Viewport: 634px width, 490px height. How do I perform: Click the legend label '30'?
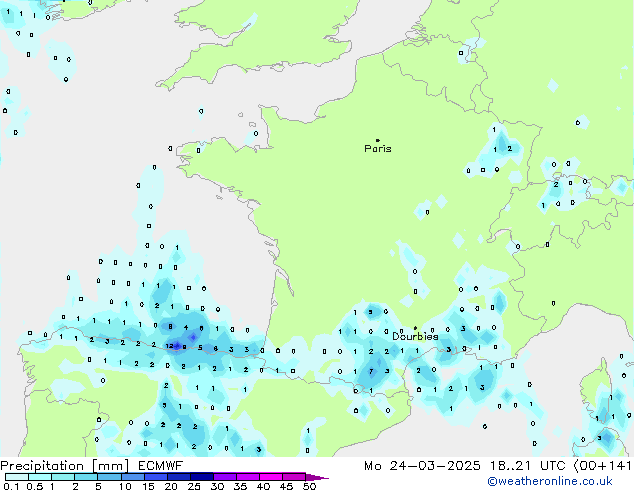coord(217,486)
